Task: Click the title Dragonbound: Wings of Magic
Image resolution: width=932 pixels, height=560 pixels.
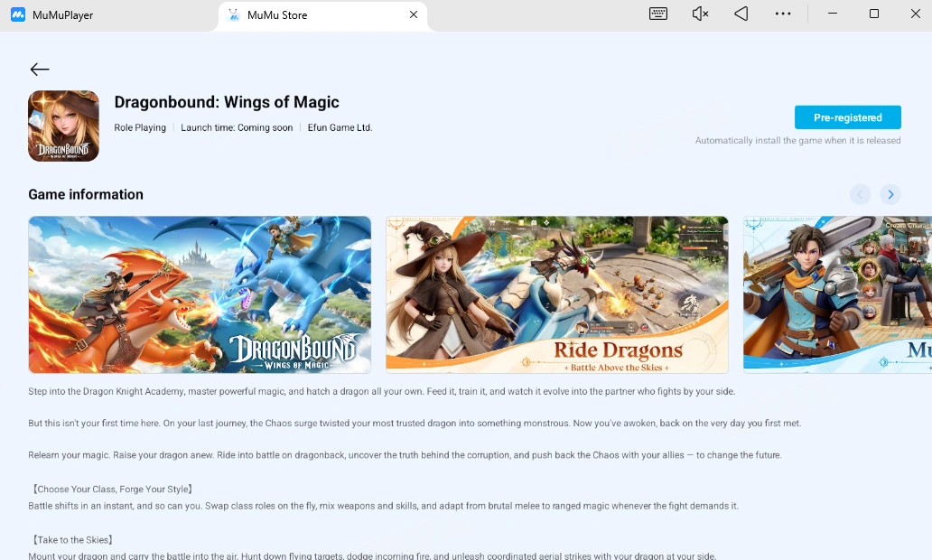Action: click(x=227, y=102)
